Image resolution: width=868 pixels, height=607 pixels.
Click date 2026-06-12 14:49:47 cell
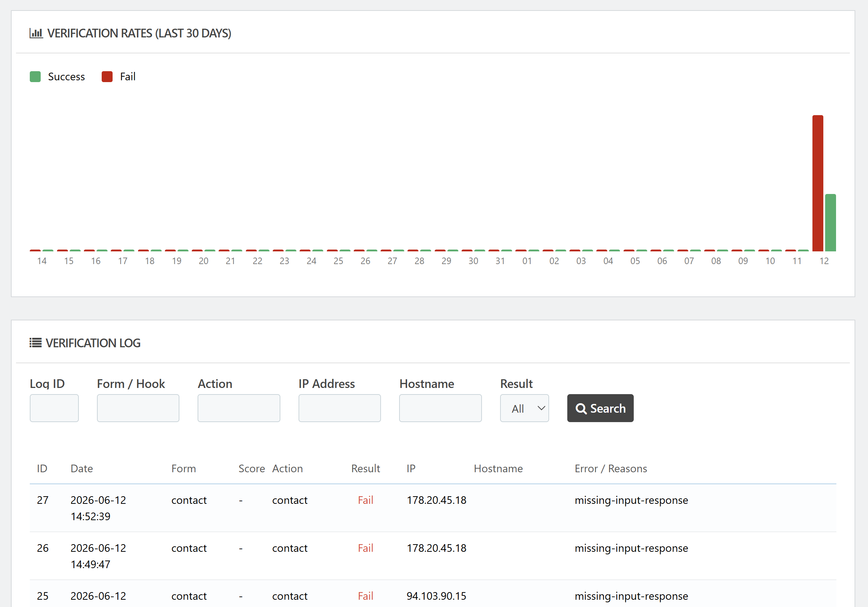click(x=98, y=556)
